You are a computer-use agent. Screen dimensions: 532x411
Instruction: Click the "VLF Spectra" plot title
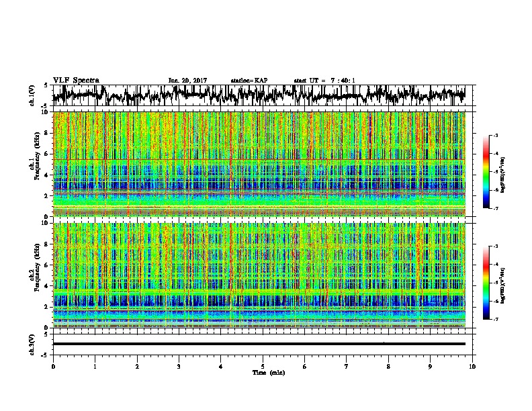pyautogui.click(x=76, y=81)
